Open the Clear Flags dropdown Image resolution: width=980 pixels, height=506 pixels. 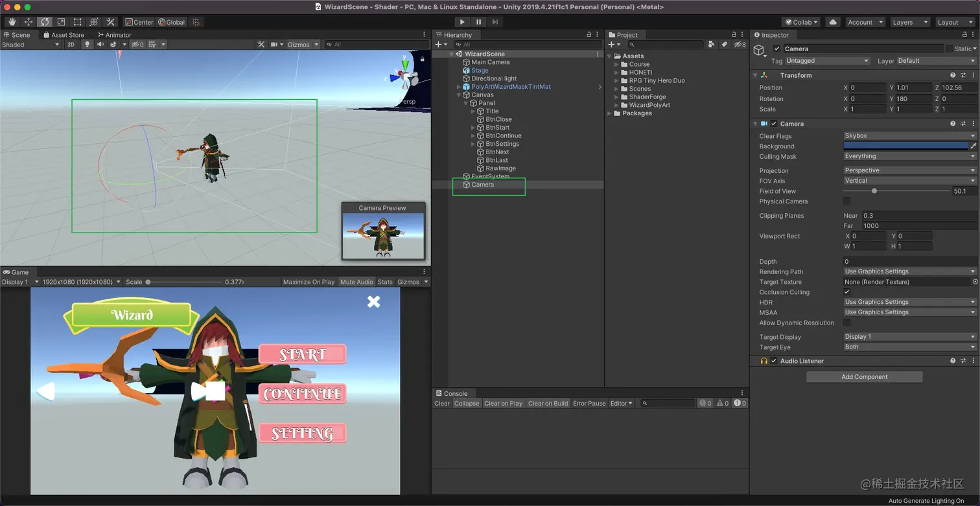[x=910, y=136]
